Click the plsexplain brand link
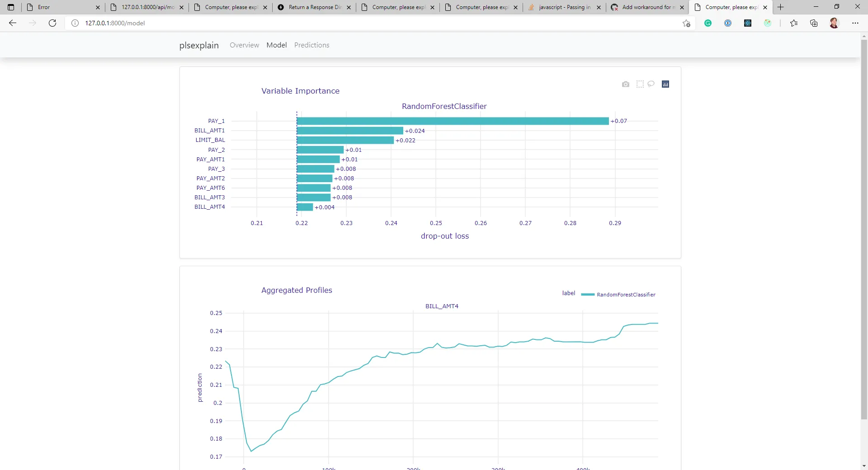This screenshot has width=868, height=470. coord(199,45)
